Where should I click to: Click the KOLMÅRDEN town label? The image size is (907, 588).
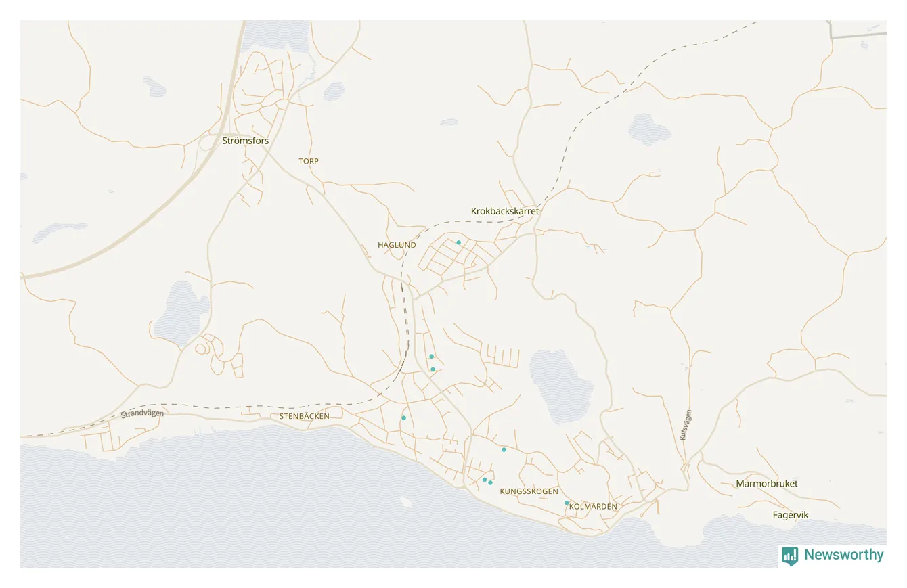click(x=594, y=506)
